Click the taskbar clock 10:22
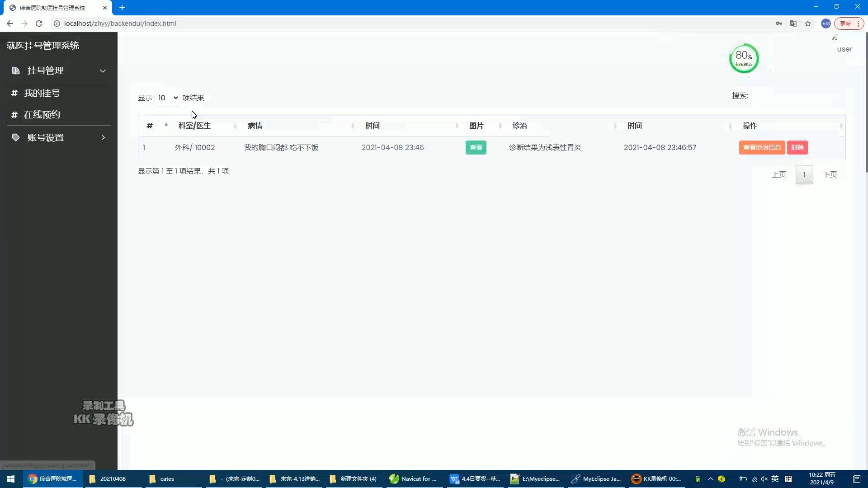The image size is (868, 488). tap(822, 479)
